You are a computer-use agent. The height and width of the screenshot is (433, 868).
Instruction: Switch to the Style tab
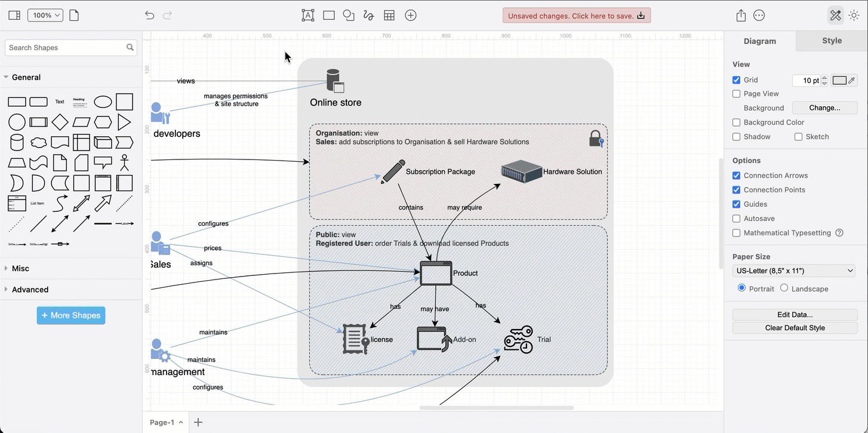point(832,41)
